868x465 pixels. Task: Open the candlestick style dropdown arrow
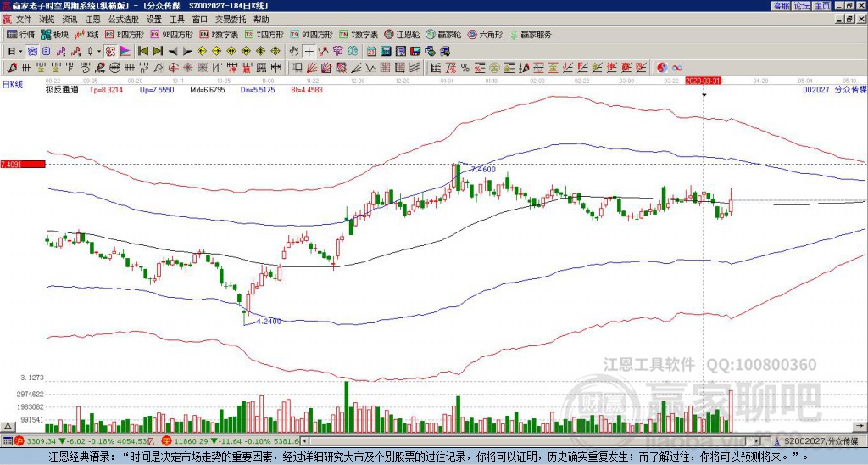[x=99, y=52]
